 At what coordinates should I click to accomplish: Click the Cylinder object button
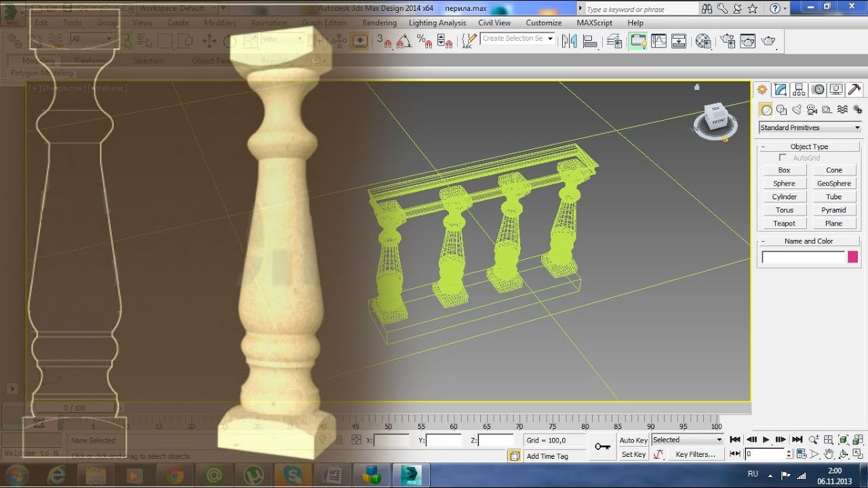[785, 197]
